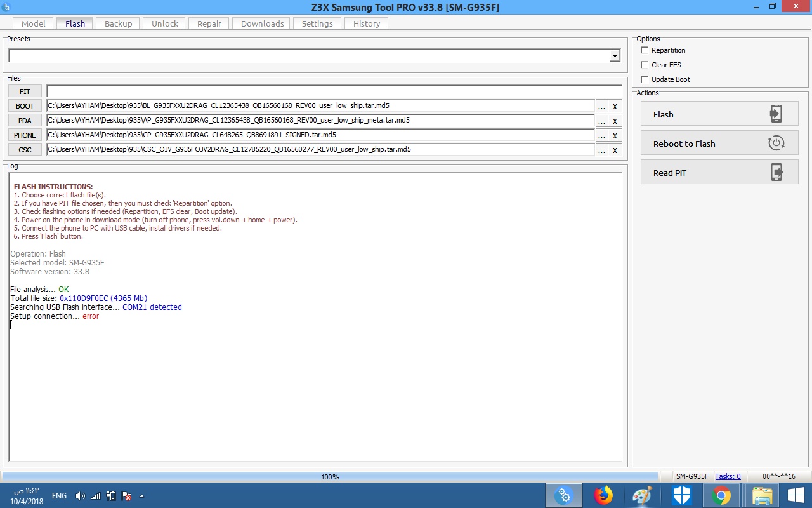Choose the PDA file button
The image size is (812, 508).
(25, 121)
